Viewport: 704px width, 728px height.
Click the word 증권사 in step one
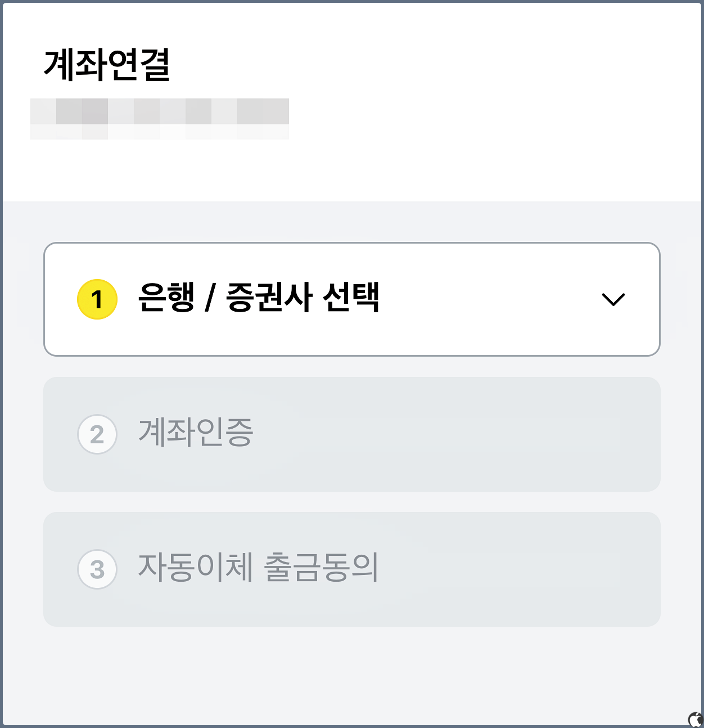coord(269,296)
